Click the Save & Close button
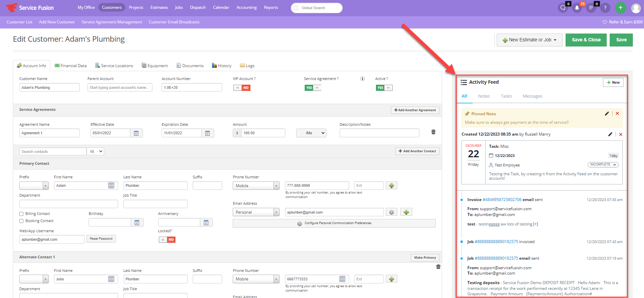This screenshot has height=298, width=644. tap(586, 40)
